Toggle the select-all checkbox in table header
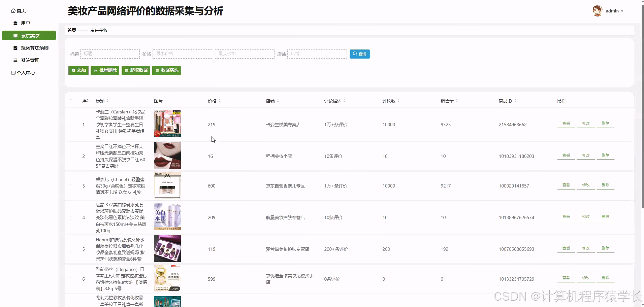This screenshot has height=307, width=644. [71, 101]
